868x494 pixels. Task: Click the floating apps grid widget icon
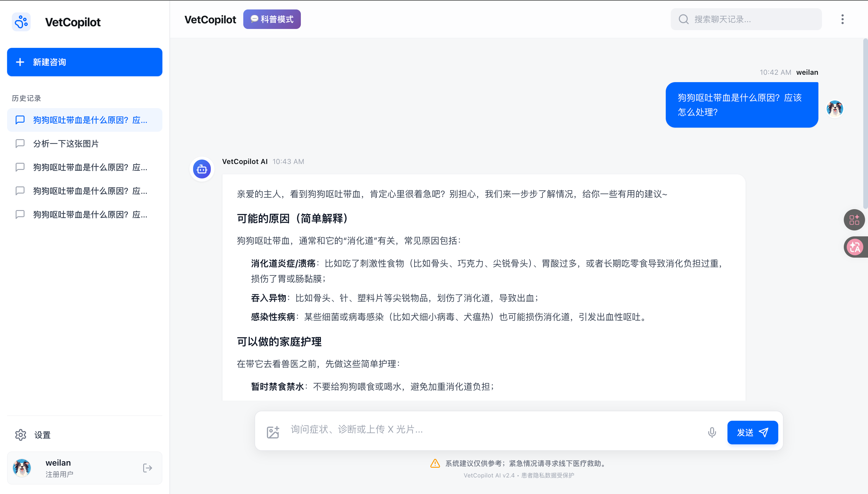[x=854, y=220]
